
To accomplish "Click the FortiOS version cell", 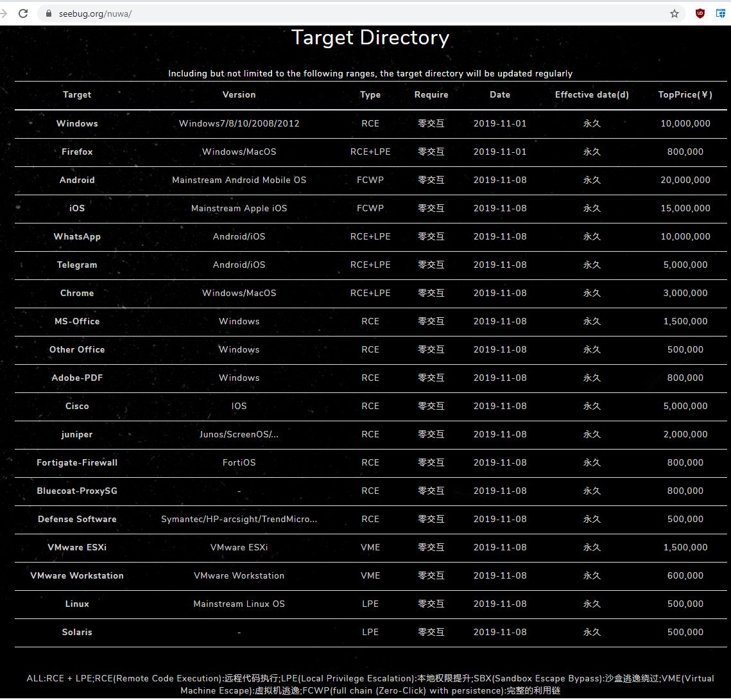I will coord(239,462).
